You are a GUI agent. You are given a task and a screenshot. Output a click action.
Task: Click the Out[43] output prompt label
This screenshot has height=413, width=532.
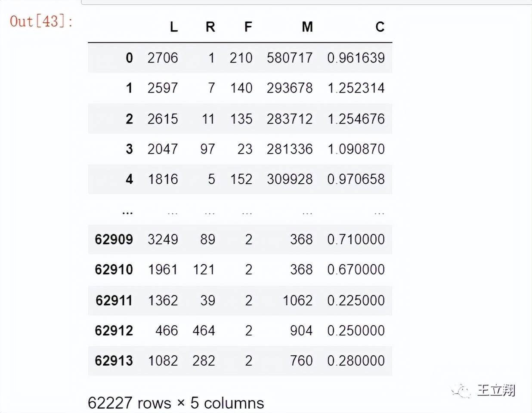click(x=41, y=21)
